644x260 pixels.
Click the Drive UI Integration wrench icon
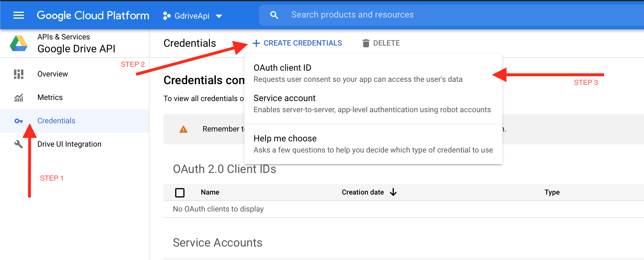click(x=19, y=144)
